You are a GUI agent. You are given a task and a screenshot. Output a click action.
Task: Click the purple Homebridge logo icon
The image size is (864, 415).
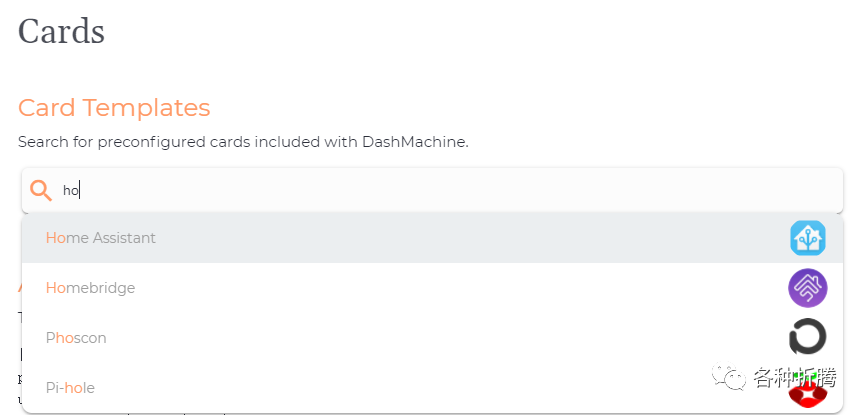(808, 288)
